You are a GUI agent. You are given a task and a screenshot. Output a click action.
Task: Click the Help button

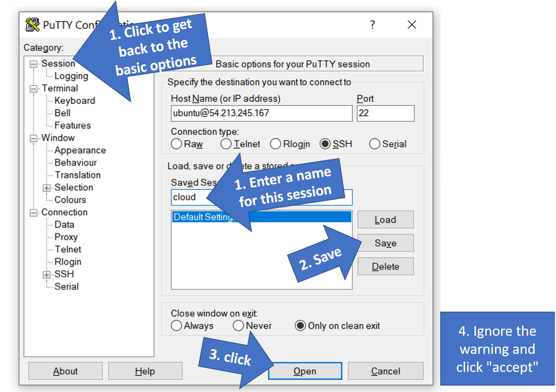(x=145, y=371)
